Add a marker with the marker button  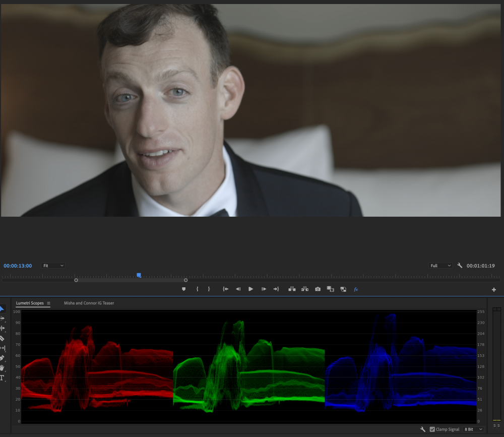pos(184,289)
